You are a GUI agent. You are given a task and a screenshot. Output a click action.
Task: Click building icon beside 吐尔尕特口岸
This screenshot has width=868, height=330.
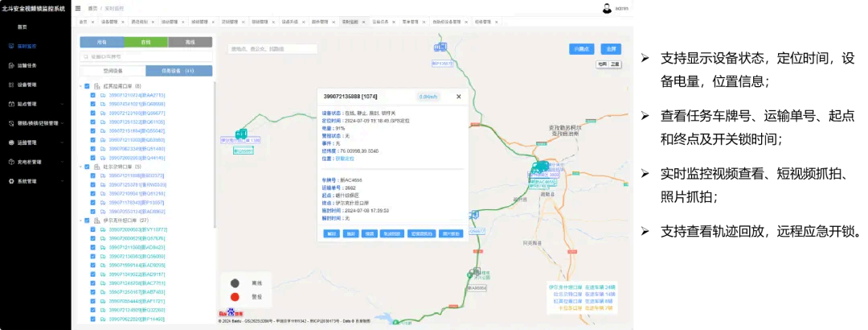pos(97,167)
